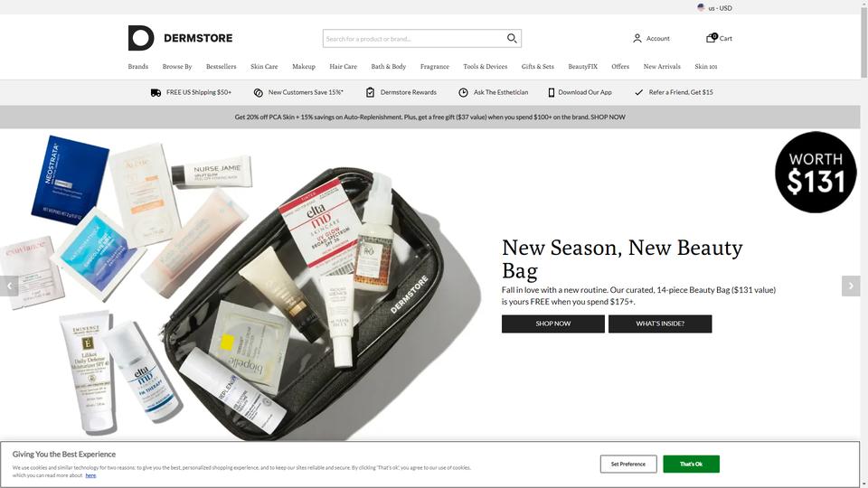Click the Set Preference cookie button
Screen dimensions: 868x488
click(x=628, y=465)
